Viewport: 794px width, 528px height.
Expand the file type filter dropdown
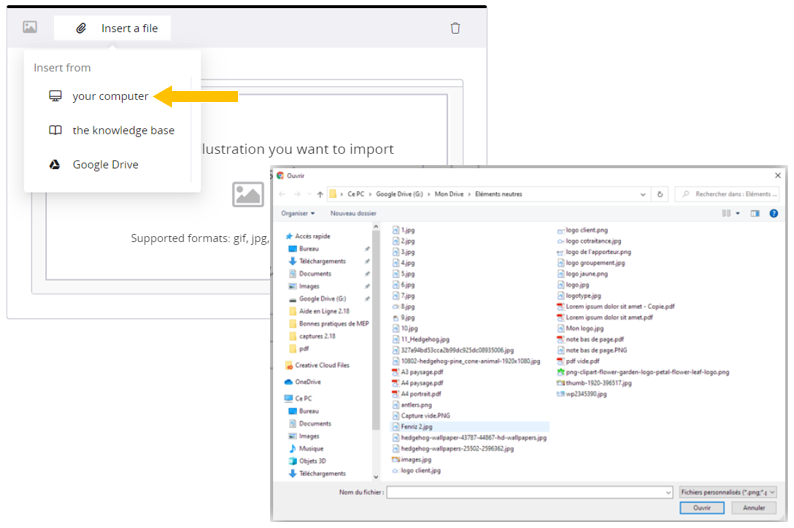tap(727, 492)
